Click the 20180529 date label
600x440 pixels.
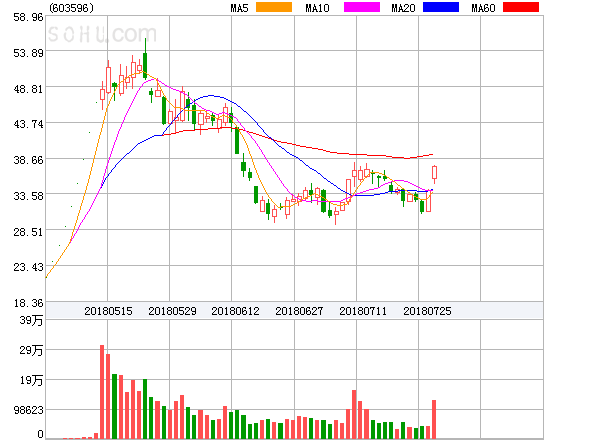tap(172, 311)
